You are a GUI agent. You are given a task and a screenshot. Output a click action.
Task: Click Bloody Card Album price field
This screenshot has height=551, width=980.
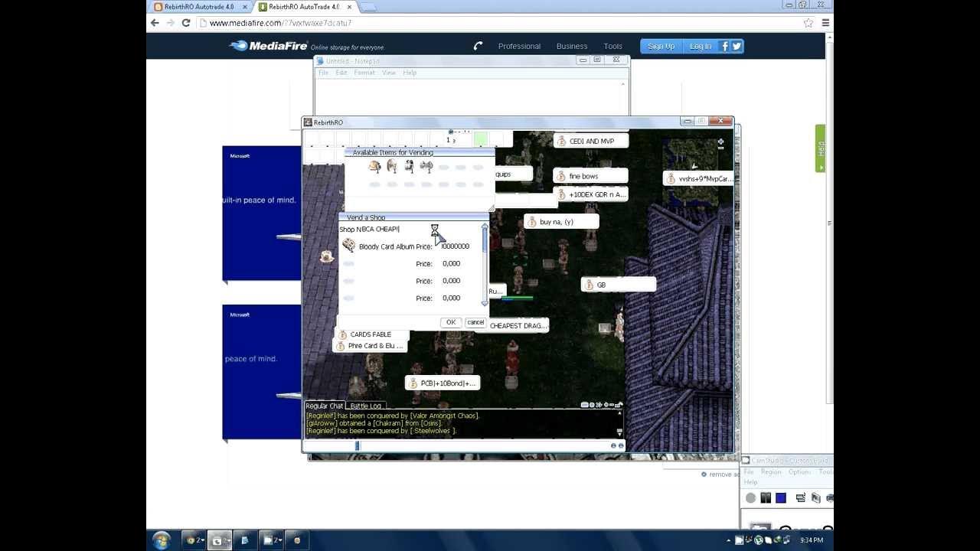tap(456, 246)
